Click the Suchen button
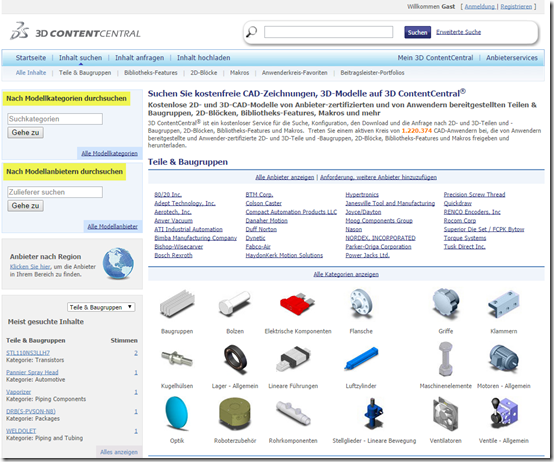This screenshot has height=462, width=554. tap(417, 32)
